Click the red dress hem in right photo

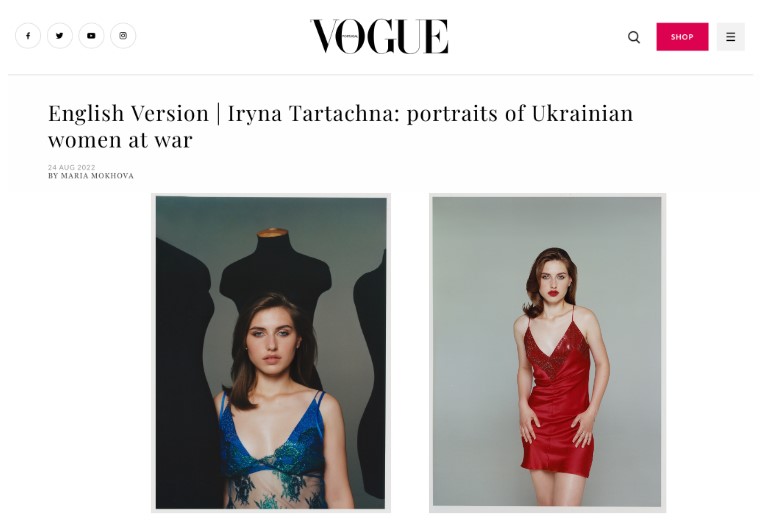[557, 466]
